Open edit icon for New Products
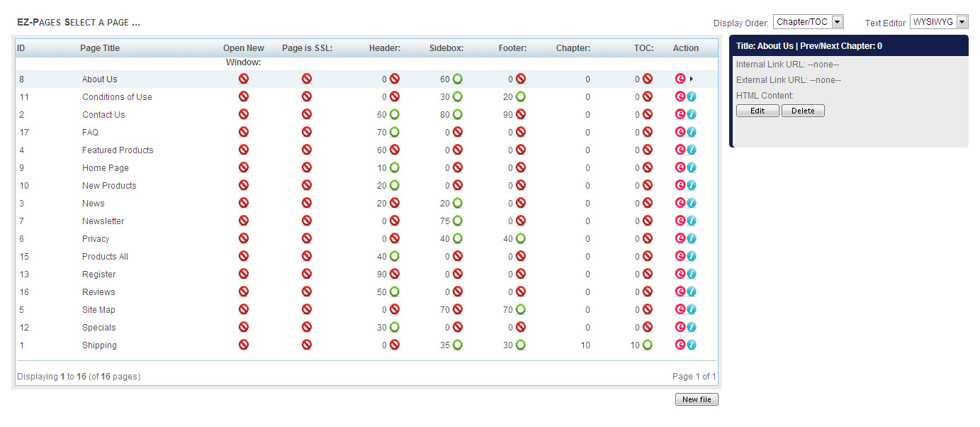The image size is (980, 427). 680,185
